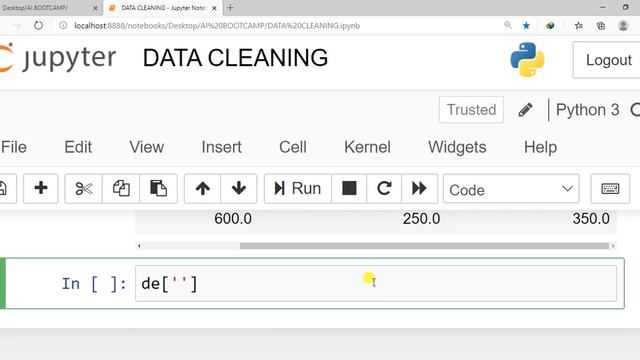
Task: Open the Kernel menu
Action: click(367, 147)
